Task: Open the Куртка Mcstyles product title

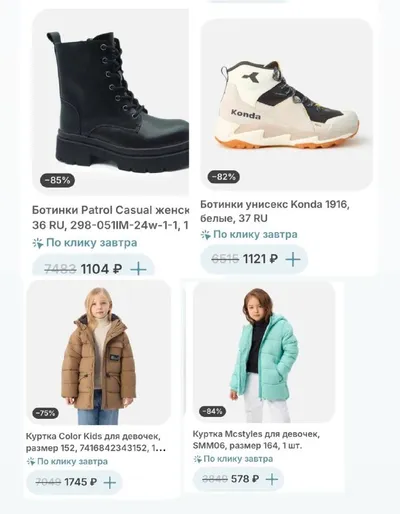Action: click(x=256, y=440)
